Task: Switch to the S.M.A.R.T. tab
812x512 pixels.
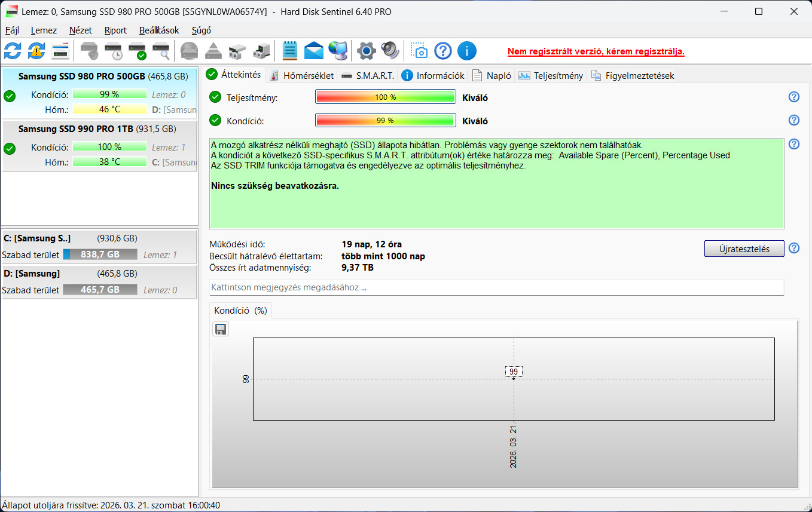Action: pyautogui.click(x=367, y=75)
